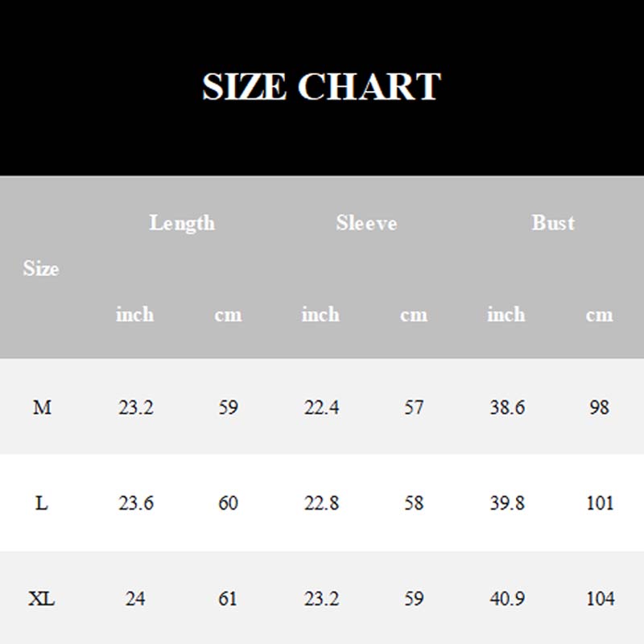Click the Bust column header
This screenshot has width=644, height=644.
pyautogui.click(x=553, y=223)
